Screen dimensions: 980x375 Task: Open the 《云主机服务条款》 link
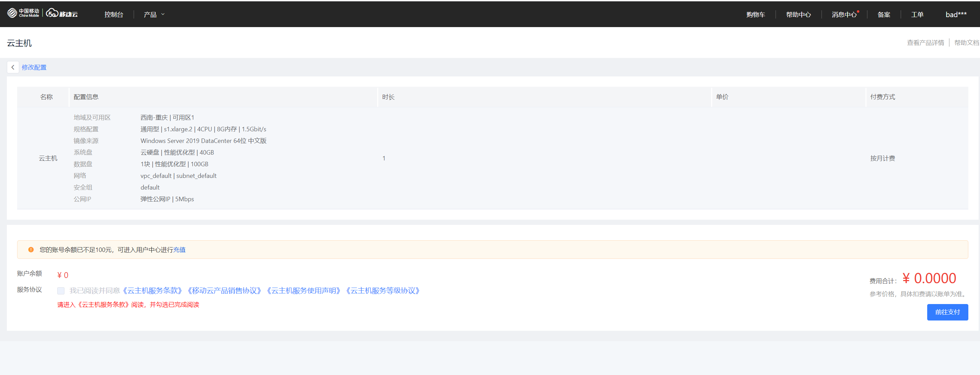(152, 291)
